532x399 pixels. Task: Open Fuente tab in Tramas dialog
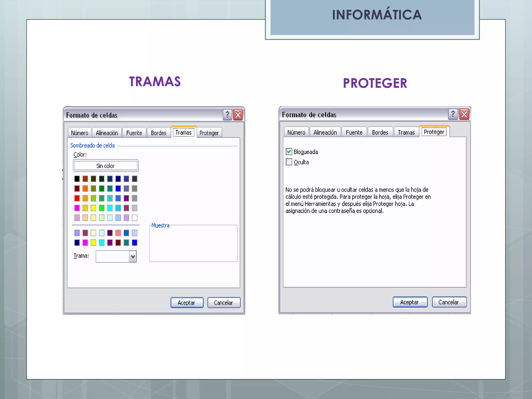coord(134,133)
